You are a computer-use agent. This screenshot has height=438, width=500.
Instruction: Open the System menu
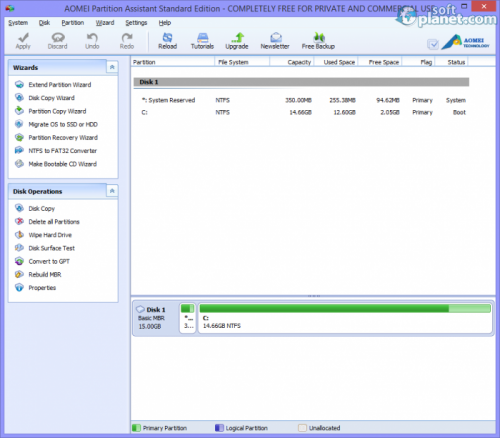point(18,23)
